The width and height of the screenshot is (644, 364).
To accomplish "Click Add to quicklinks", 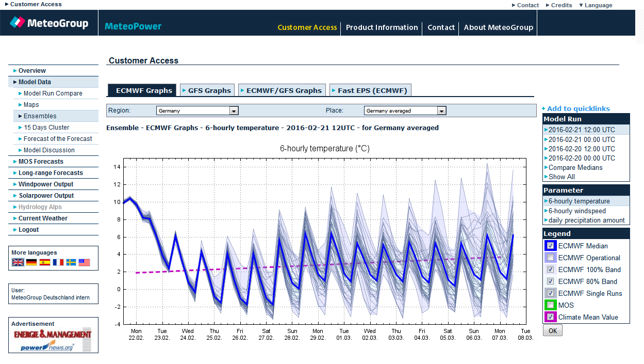I will click(x=576, y=108).
